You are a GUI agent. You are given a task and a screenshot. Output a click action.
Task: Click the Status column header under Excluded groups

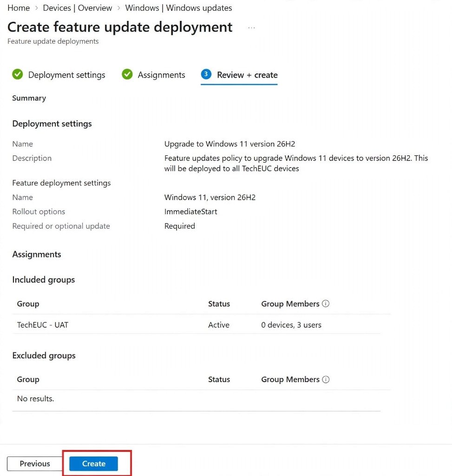tap(219, 379)
